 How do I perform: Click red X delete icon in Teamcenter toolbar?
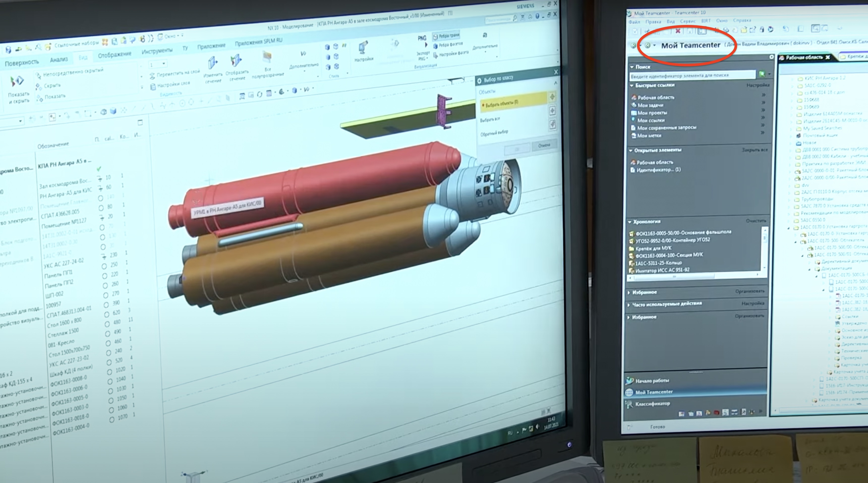678,31
